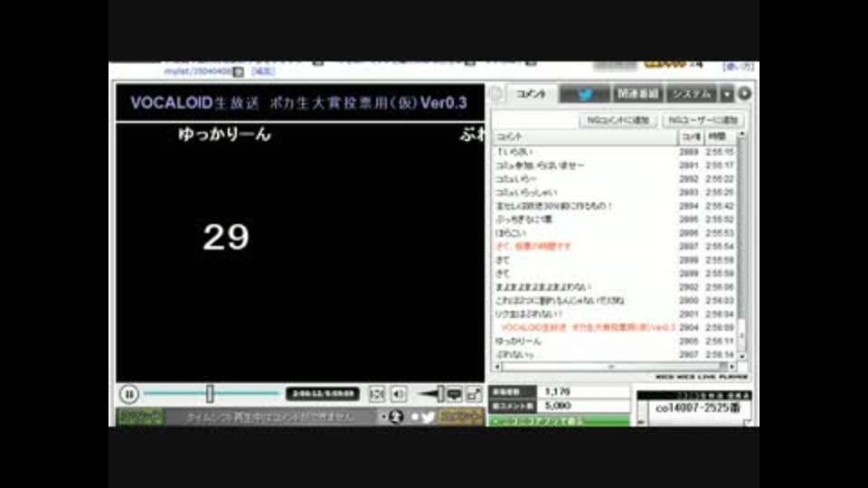Open the Twitter tab in side panel

(585, 94)
